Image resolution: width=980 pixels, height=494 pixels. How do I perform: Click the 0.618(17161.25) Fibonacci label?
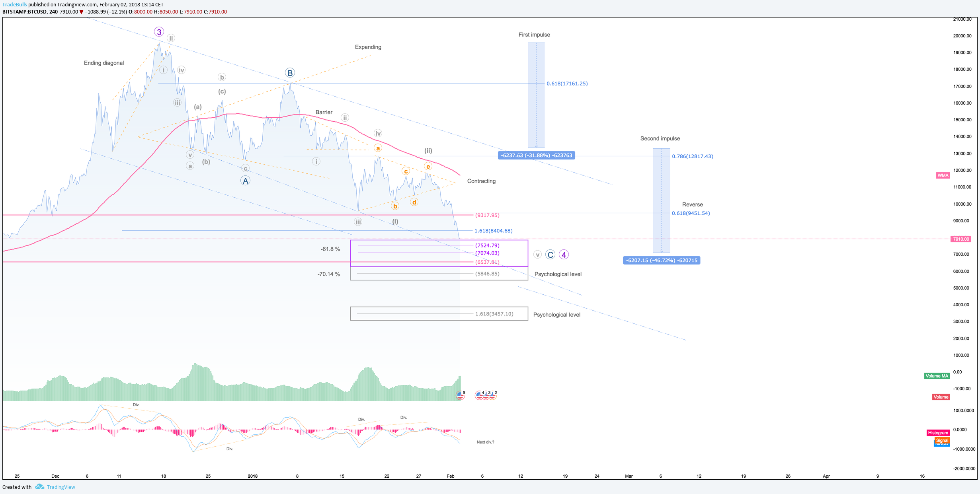567,84
